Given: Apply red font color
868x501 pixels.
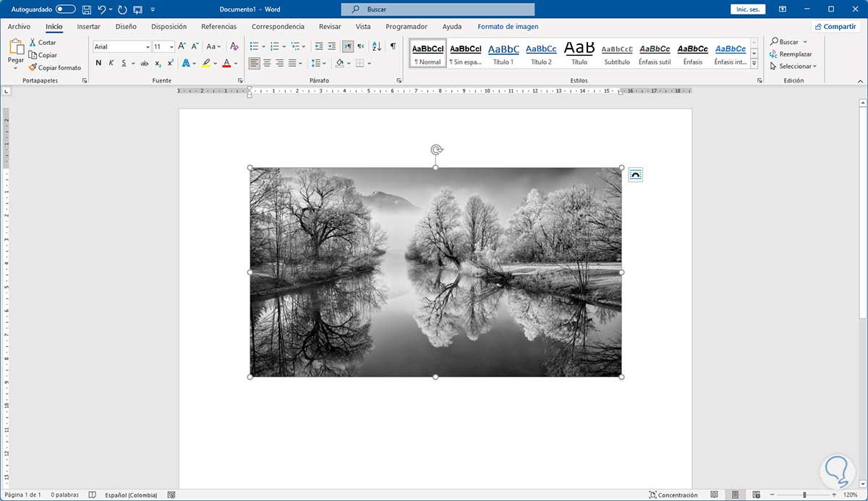Looking at the screenshot, I should (226, 63).
